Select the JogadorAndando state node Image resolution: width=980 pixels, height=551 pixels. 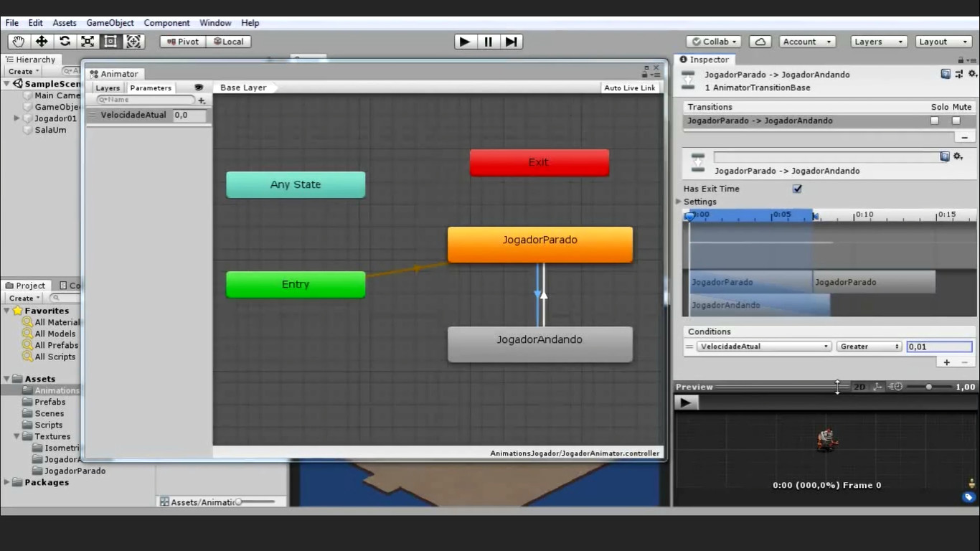coord(540,344)
